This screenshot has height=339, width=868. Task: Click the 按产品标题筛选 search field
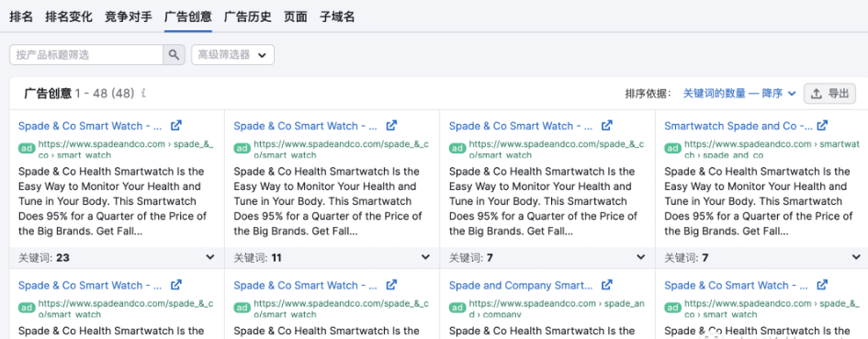pyautogui.click(x=86, y=55)
